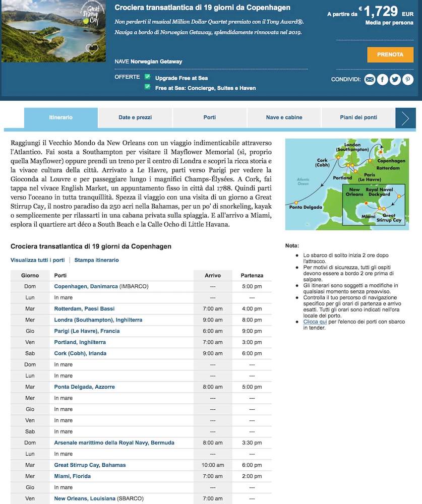422x504 pixels.
Task: Click the 4:00 pm departure for Rotterdam
Action: [252, 308]
